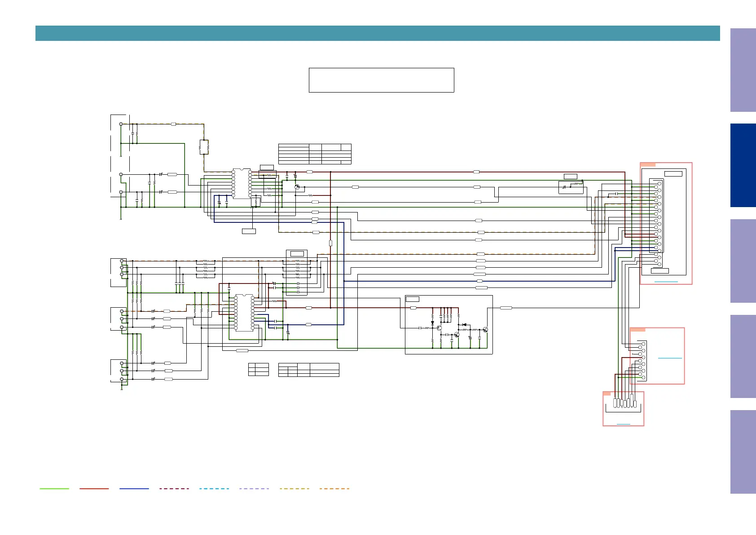
Task: Click the solid blue legend line
Action: (134, 488)
